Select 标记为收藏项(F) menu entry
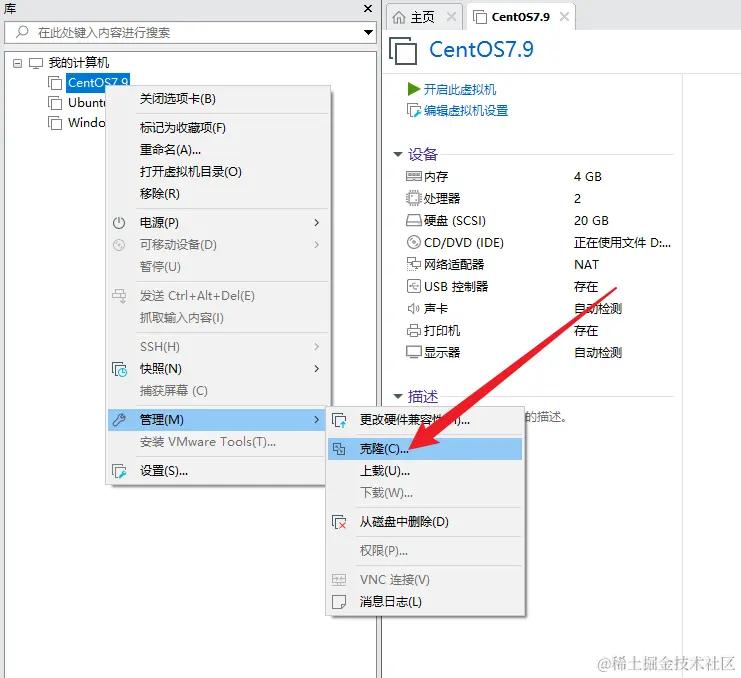Screen dimensions: 741x678 (x=218, y=128)
